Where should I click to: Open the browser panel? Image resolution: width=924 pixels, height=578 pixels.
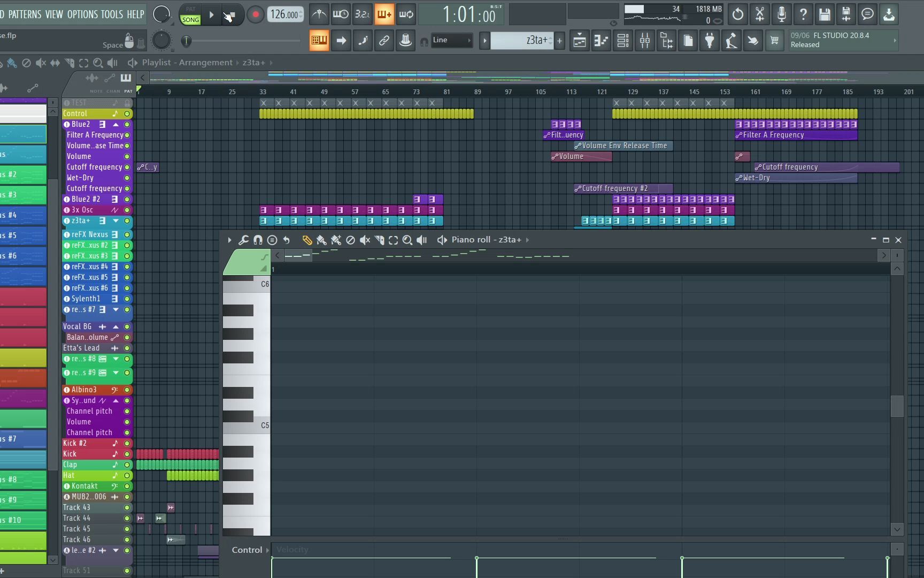click(x=667, y=41)
